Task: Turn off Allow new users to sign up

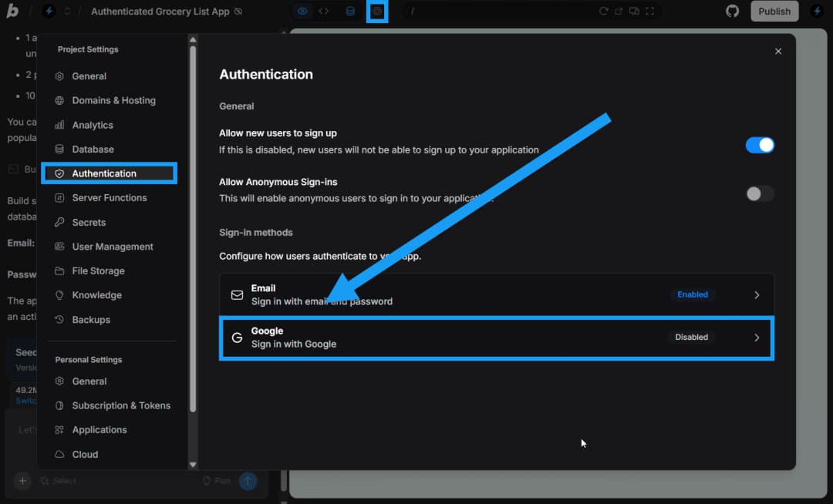Action: pyautogui.click(x=760, y=145)
